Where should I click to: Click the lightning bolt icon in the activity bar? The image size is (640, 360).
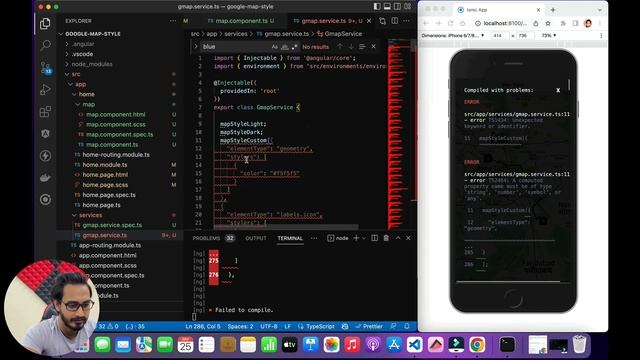pos(45,156)
